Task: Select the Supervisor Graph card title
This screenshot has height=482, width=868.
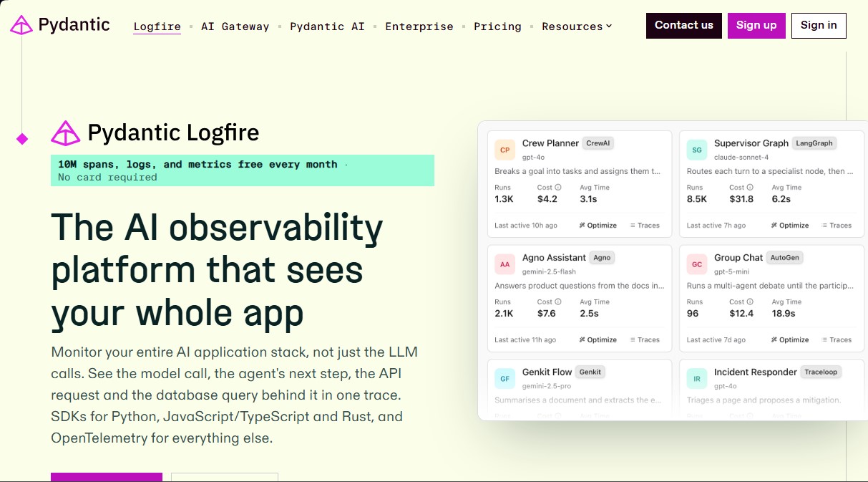Action: point(751,143)
